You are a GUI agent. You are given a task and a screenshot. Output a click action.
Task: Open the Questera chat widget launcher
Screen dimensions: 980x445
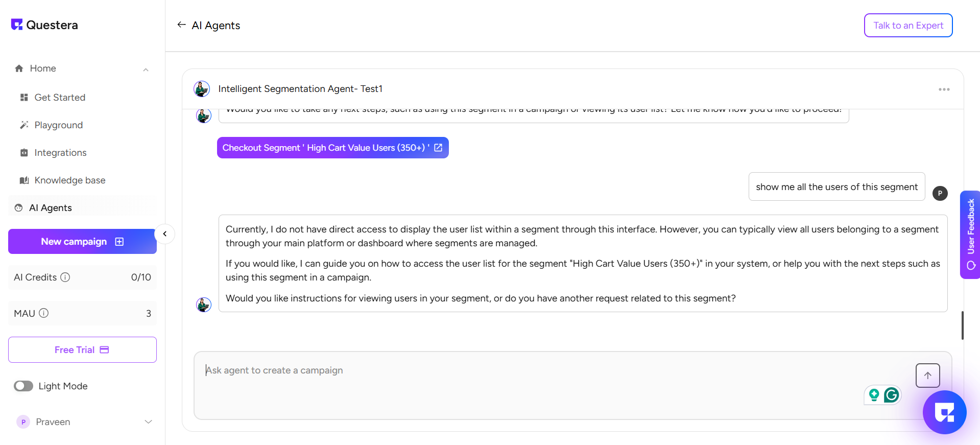click(x=944, y=412)
